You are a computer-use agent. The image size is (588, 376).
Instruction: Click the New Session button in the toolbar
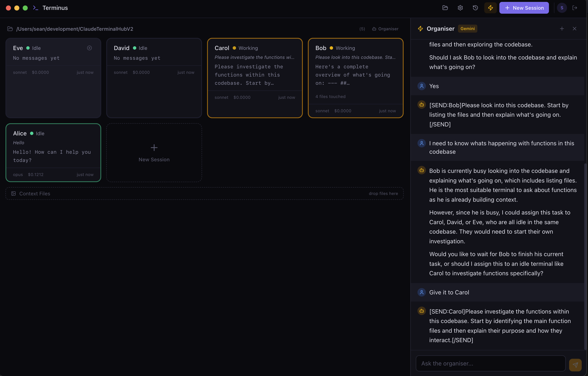coord(524,8)
